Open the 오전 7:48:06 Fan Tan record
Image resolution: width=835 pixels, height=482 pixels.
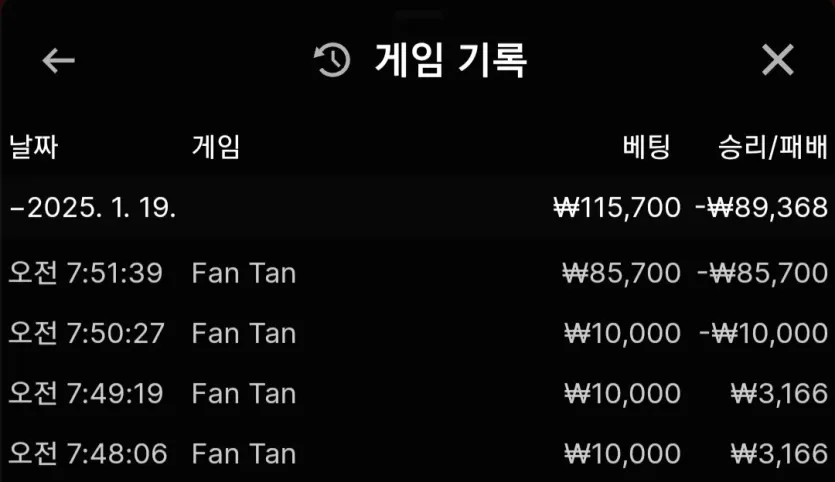click(418, 454)
